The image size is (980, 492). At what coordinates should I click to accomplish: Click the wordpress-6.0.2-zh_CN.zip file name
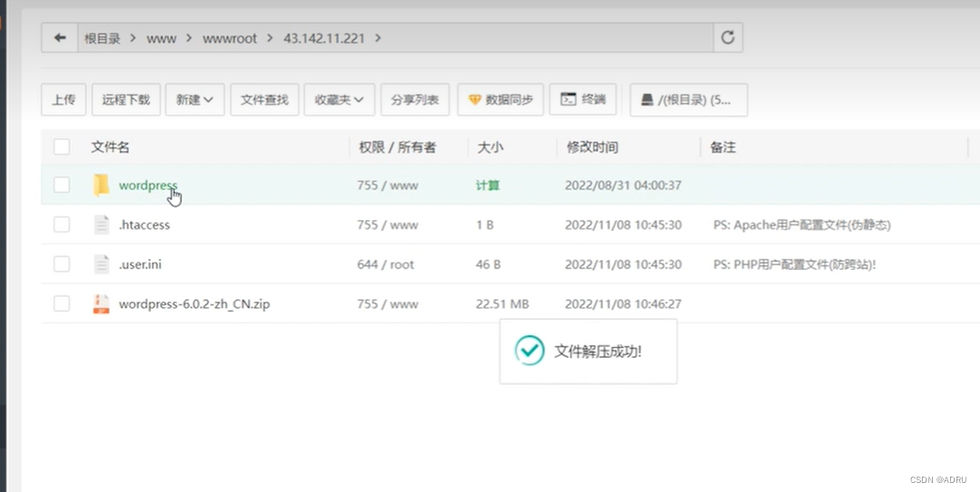click(195, 304)
